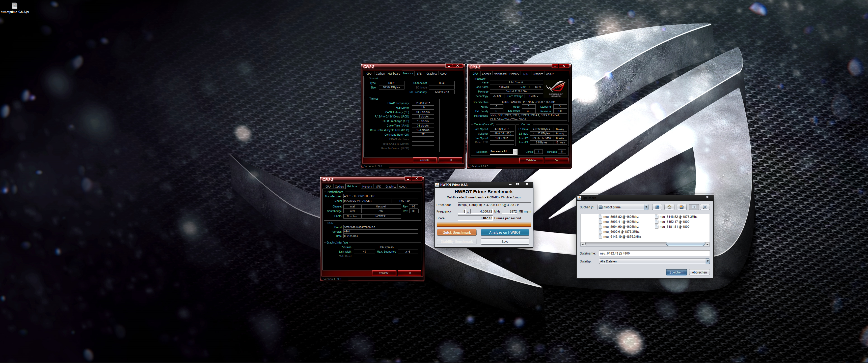Image resolution: width=868 pixels, height=363 pixels.
Task: Open Memory tab in CPU-Z Mainboard window
Action: pyautogui.click(x=367, y=187)
